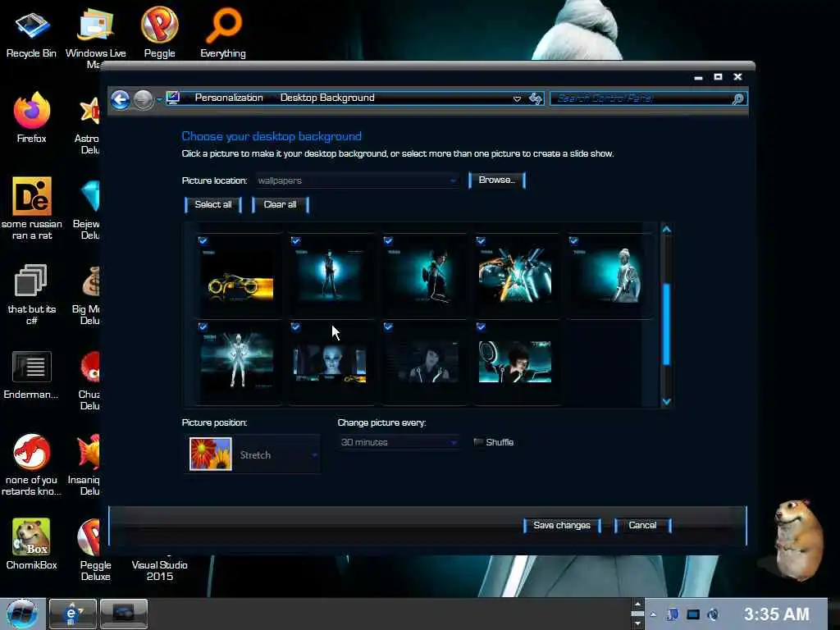Open recent pages dropdown beside Forward
The width and height of the screenshot is (840, 630).
click(x=159, y=99)
